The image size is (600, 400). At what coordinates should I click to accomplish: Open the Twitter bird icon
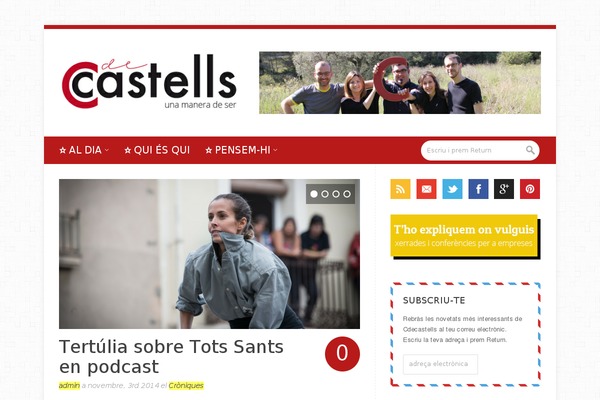[452, 189]
